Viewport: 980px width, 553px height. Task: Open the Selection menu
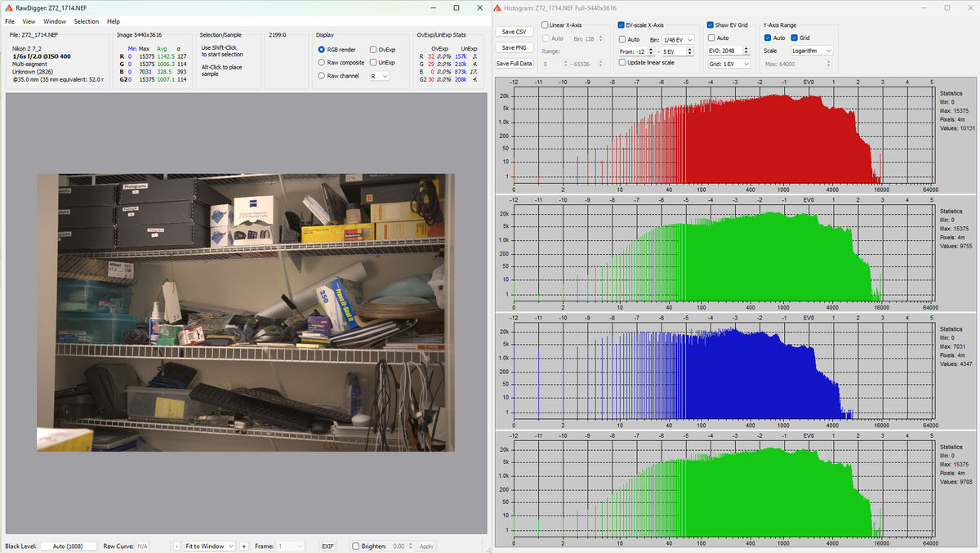[x=86, y=21]
